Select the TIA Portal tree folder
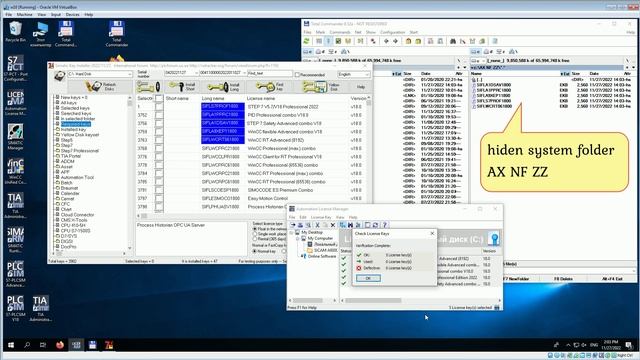 (71, 156)
